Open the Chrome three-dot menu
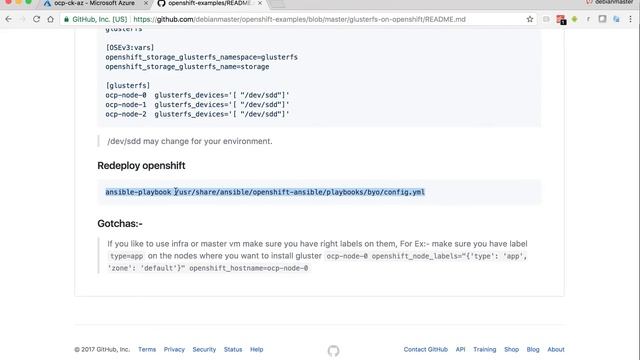 coord(631,19)
